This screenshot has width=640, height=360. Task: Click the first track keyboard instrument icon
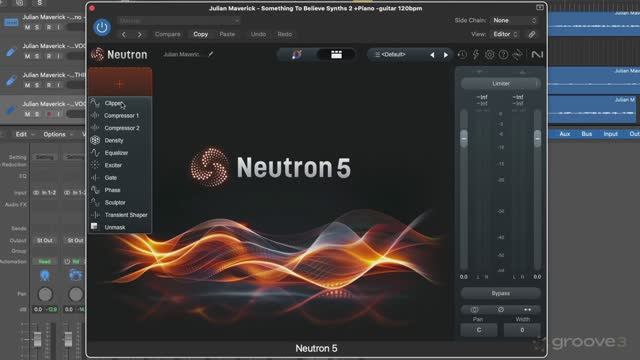click(x=11, y=22)
